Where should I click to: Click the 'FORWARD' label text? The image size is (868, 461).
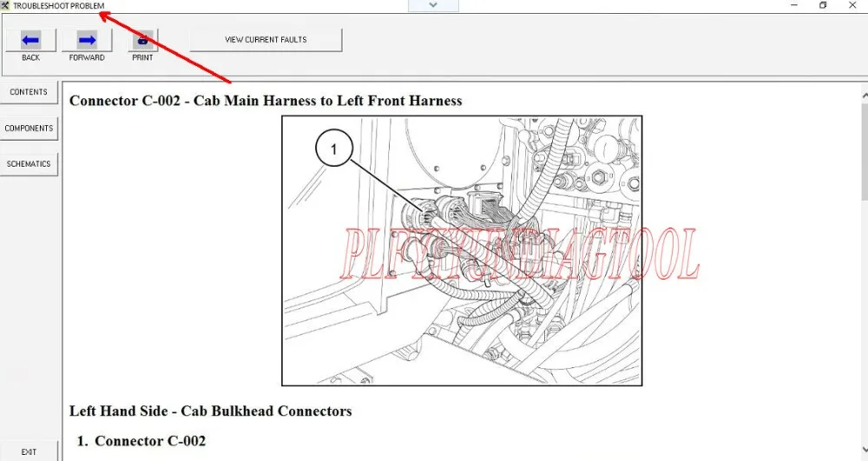tap(87, 57)
